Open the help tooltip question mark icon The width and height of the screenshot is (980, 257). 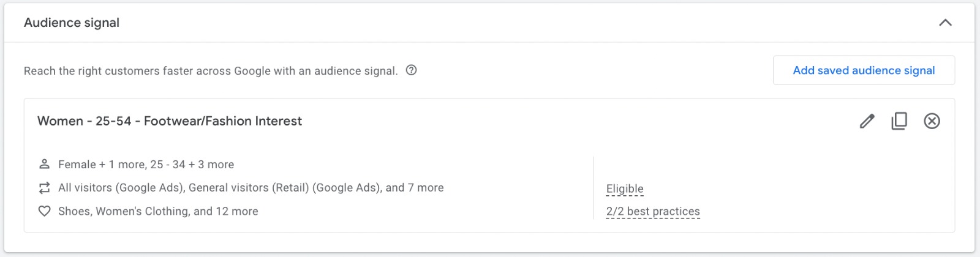pos(412,70)
